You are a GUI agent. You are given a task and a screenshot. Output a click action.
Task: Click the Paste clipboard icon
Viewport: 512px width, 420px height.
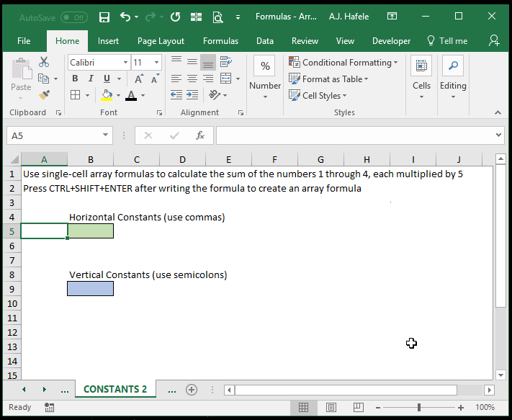tap(22, 69)
